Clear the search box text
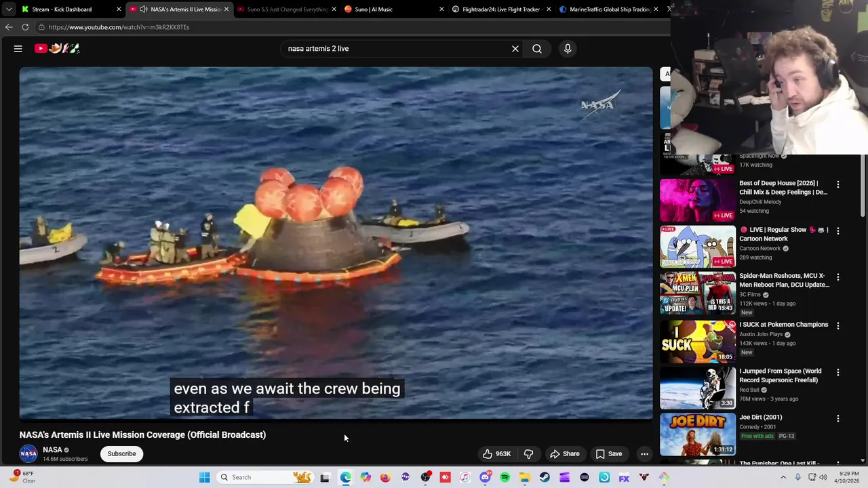This screenshot has width=868, height=488. (515, 48)
